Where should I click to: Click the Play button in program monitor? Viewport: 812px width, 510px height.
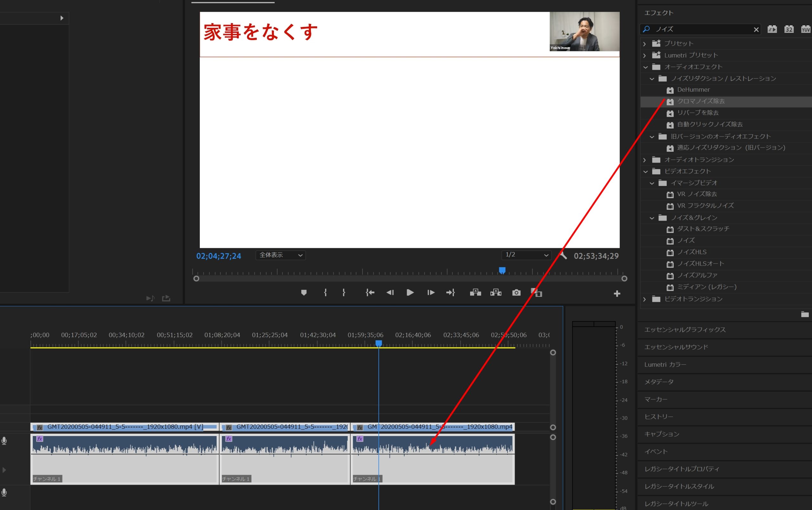click(x=410, y=292)
